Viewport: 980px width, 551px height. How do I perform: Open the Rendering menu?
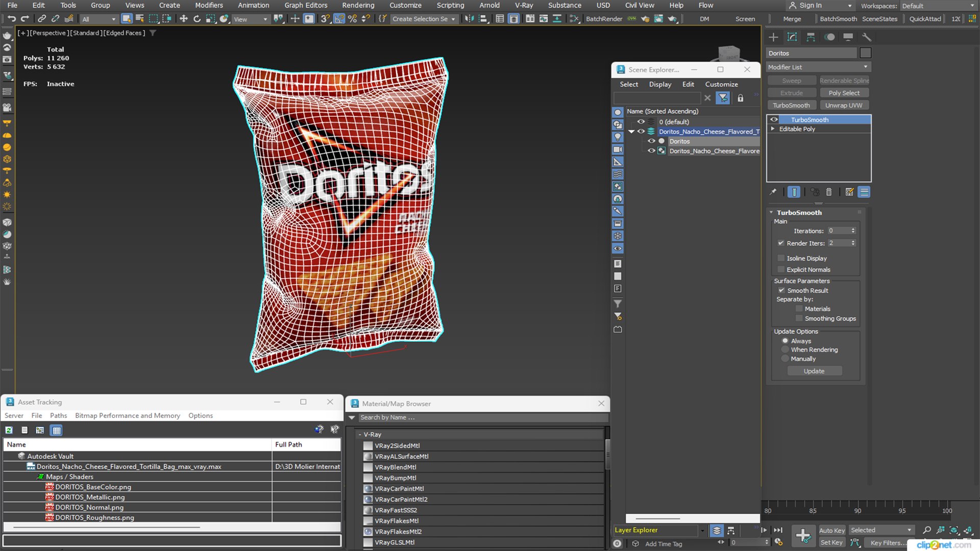pyautogui.click(x=358, y=5)
